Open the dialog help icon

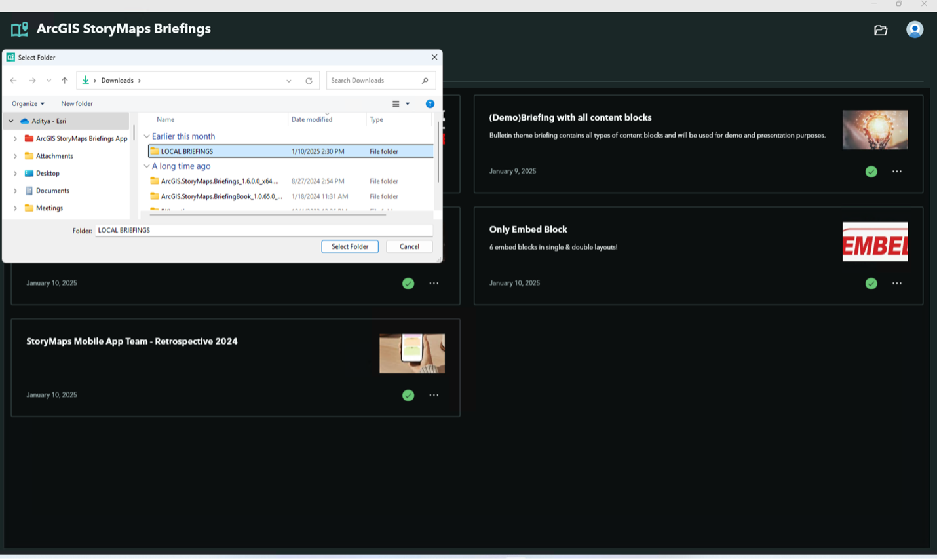[430, 103]
